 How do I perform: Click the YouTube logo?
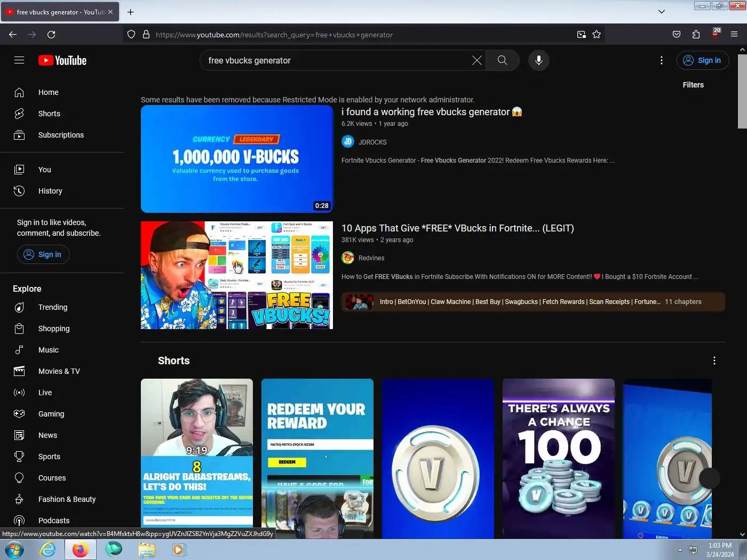coord(62,60)
